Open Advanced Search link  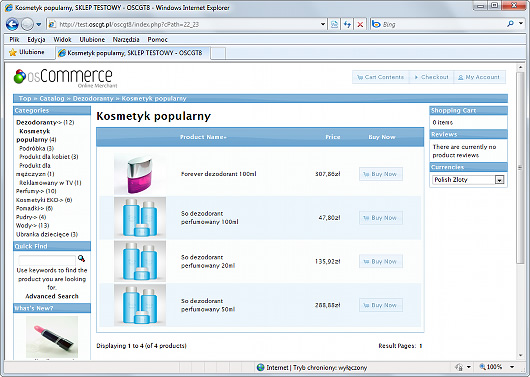(52, 296)
